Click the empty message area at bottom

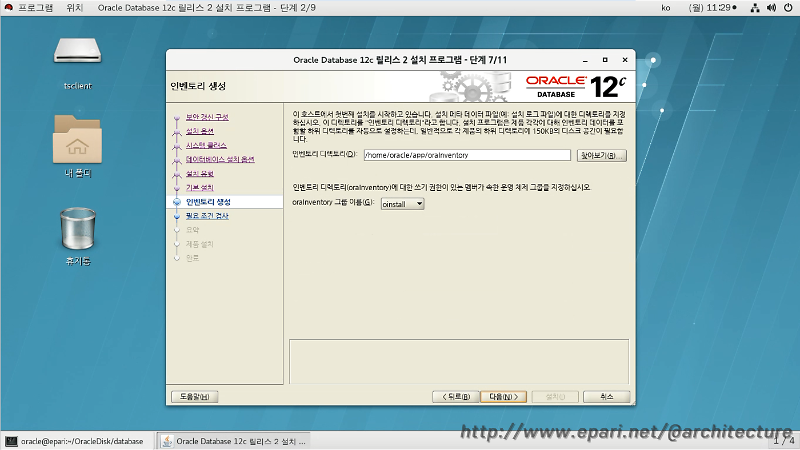pos(459,361)
